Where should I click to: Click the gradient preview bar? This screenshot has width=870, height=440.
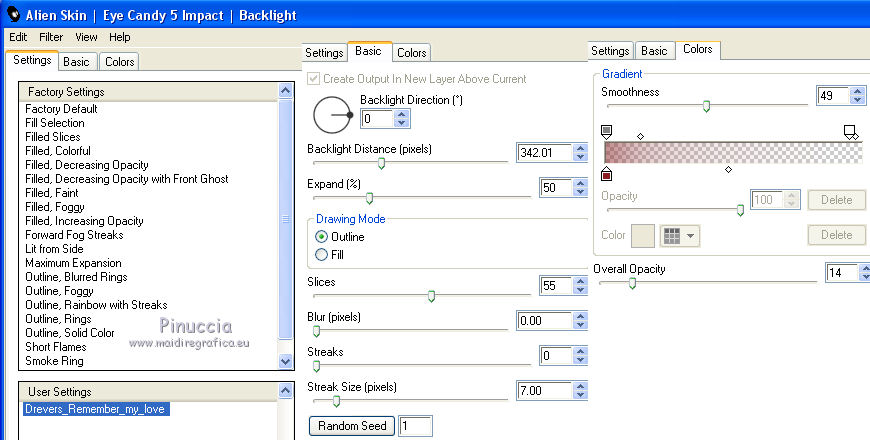733,153
